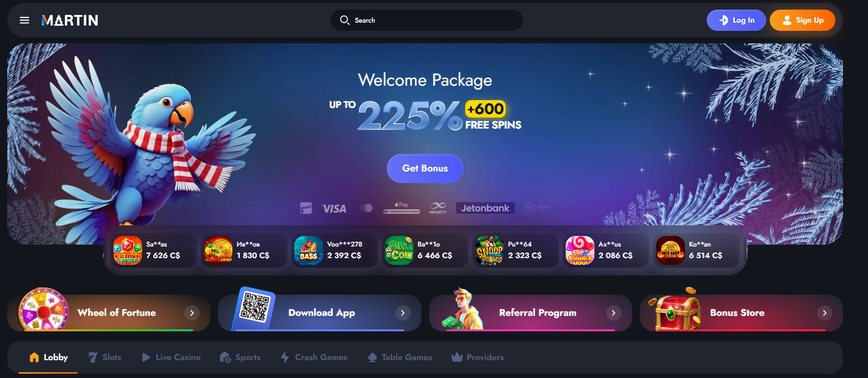Open the Sweet Bonanza winner thumbnail

tap(580, 250)
